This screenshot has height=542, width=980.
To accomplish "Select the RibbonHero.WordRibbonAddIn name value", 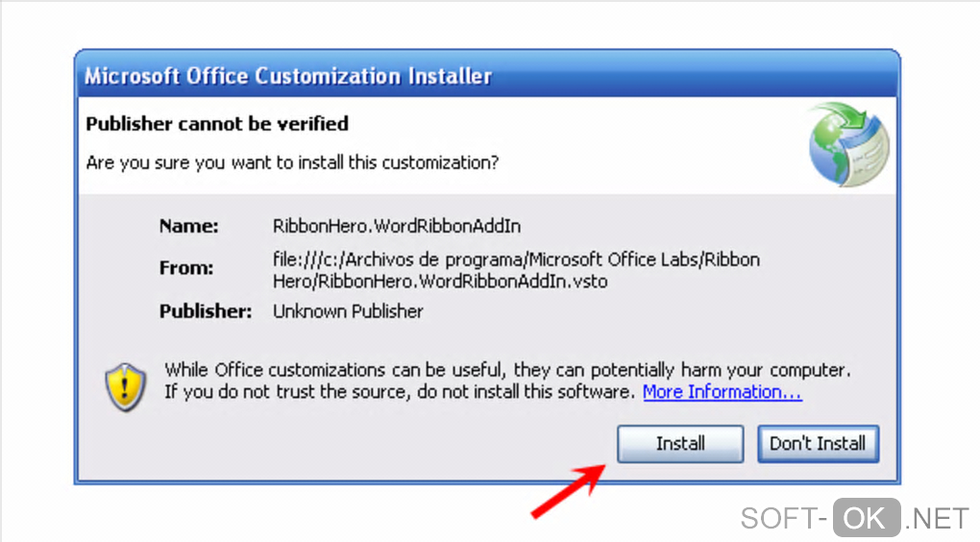I will [x=397, y=227].
